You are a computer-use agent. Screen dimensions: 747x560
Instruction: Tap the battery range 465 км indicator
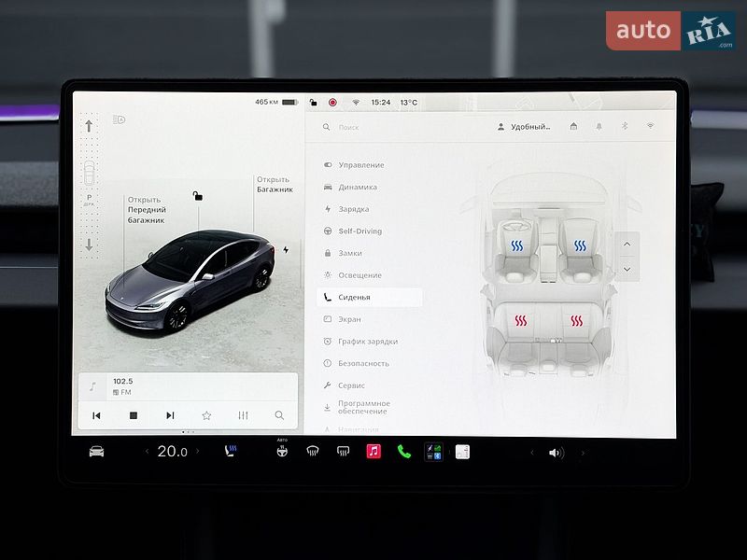[x=275, y=102]
